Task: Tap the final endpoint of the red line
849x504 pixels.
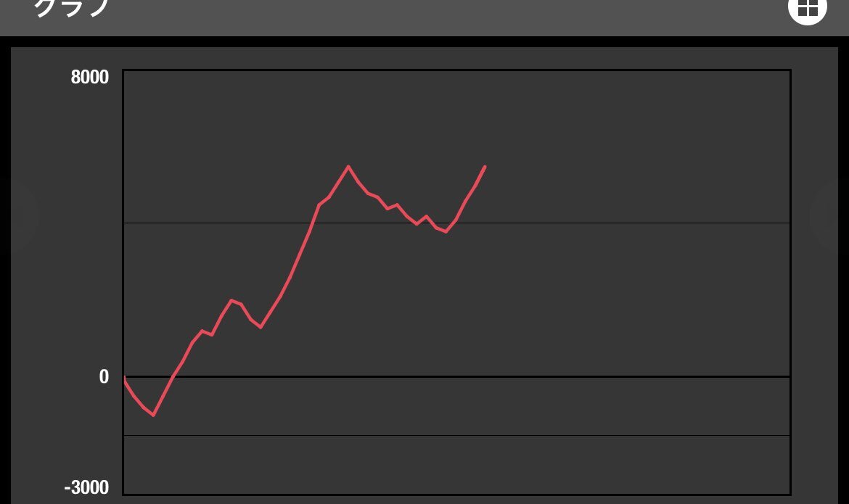Action: [485, 168]
